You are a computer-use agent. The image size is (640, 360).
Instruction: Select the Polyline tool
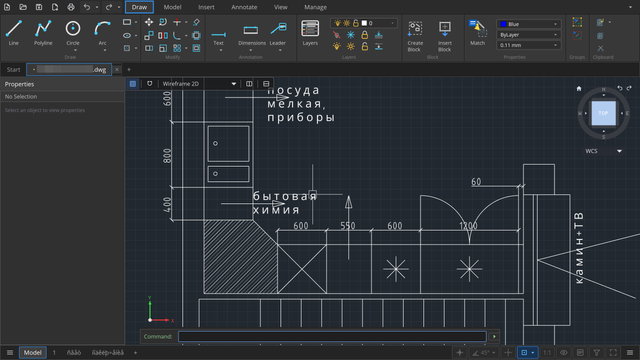43,33
